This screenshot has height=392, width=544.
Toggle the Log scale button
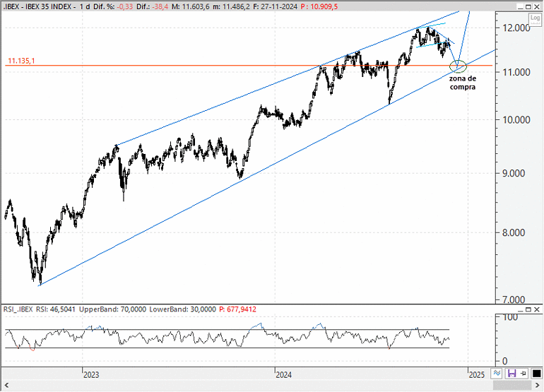point(535,18)
